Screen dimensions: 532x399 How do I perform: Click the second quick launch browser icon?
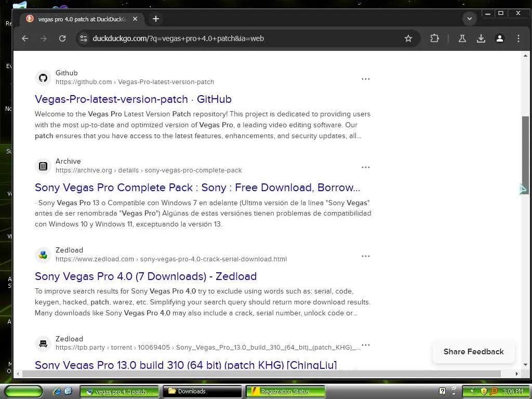coord(68,391)
